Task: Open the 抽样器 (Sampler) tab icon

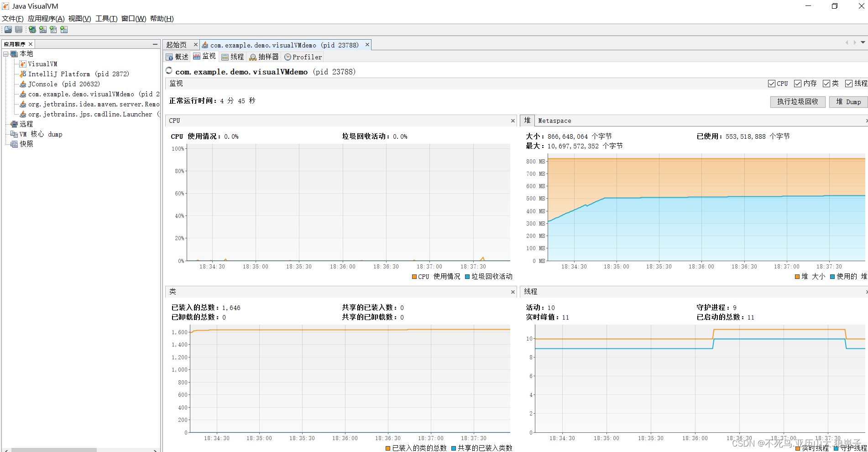Action: (252, 57)
